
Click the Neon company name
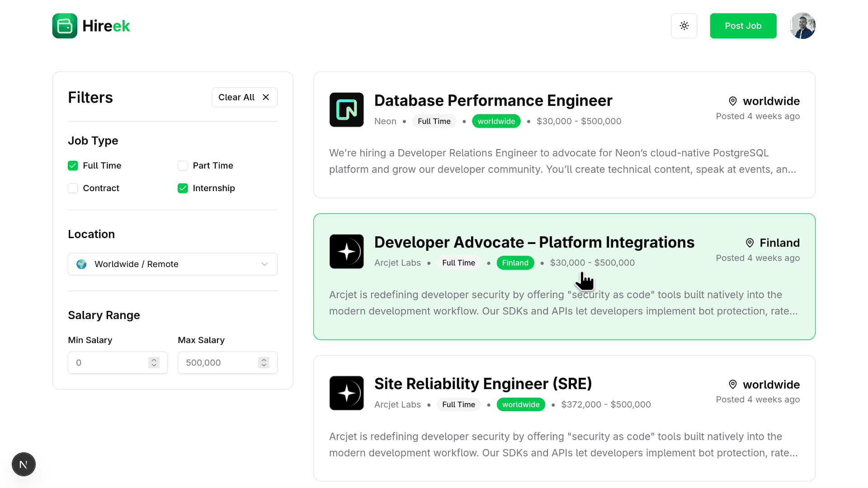pos(385,121)
